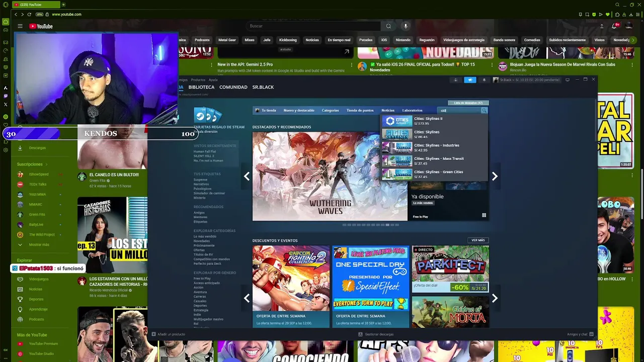This screenshot has height=362, width=644.
Task: Open Steam Laboratorios tab
Action: pos(412,110)
